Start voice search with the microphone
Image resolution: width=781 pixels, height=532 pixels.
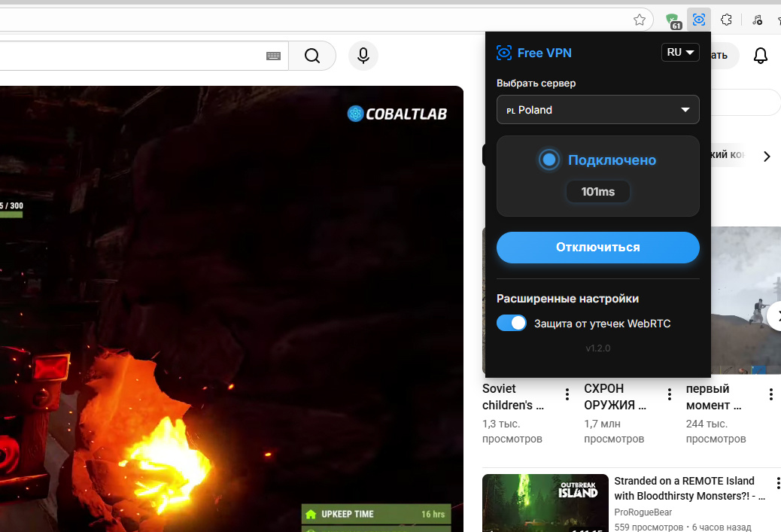coord(363,56)
